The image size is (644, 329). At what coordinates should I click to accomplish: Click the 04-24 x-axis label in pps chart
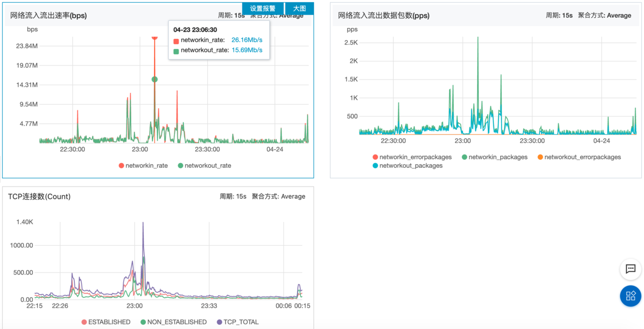click(x=601, y=141)
